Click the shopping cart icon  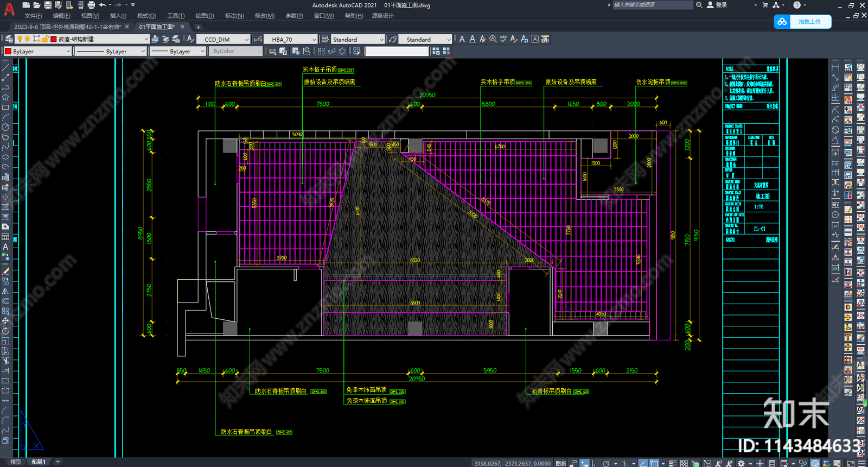(x=765, y=5)
